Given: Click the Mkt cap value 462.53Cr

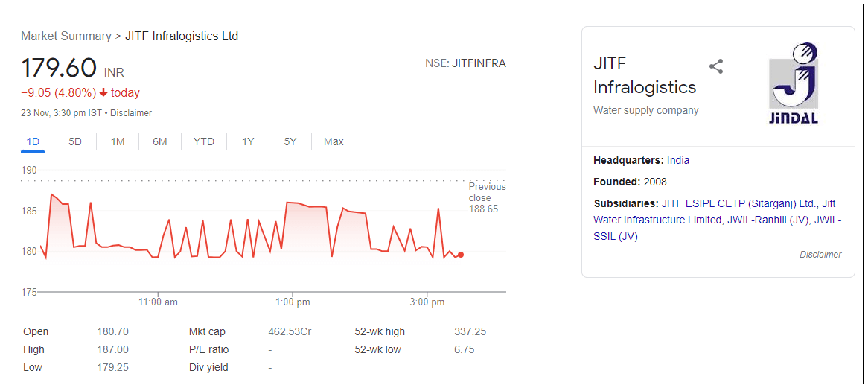Looking at the screenshot, I should 290,332.
